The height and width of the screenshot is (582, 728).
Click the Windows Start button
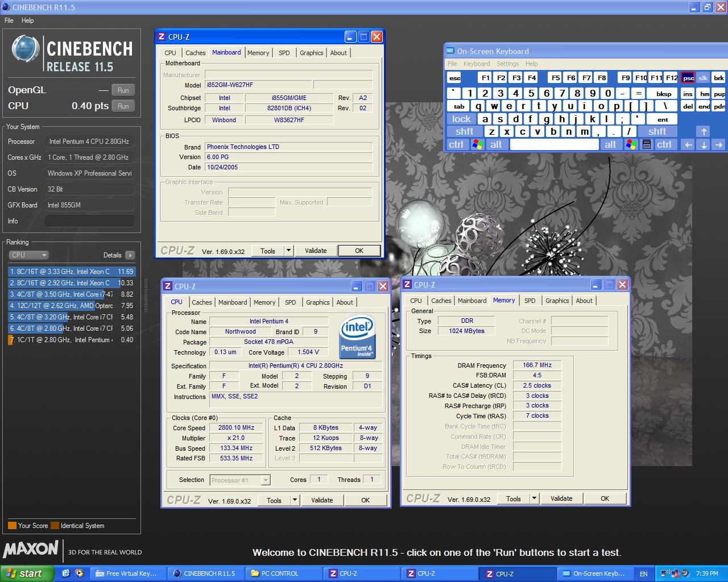[27, 573]
